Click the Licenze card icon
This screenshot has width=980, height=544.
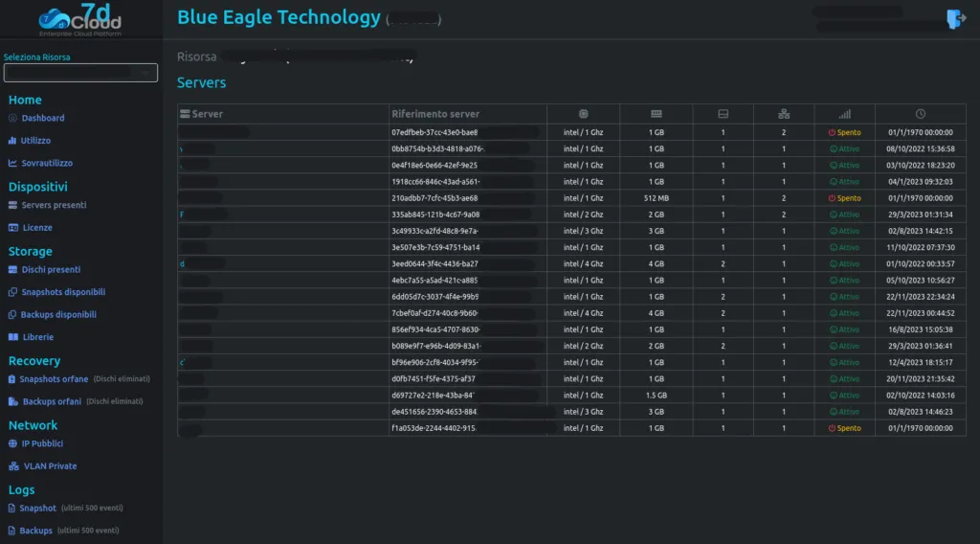(x=13, y=228)
